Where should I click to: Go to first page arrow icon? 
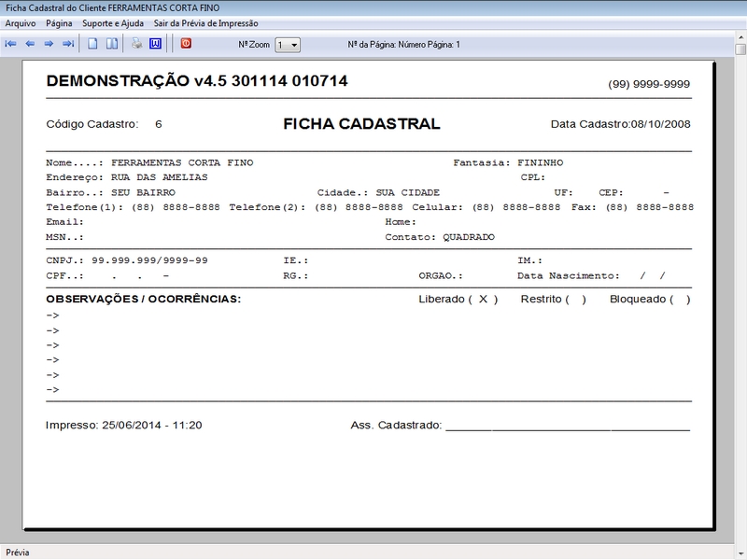pos(10,44)
